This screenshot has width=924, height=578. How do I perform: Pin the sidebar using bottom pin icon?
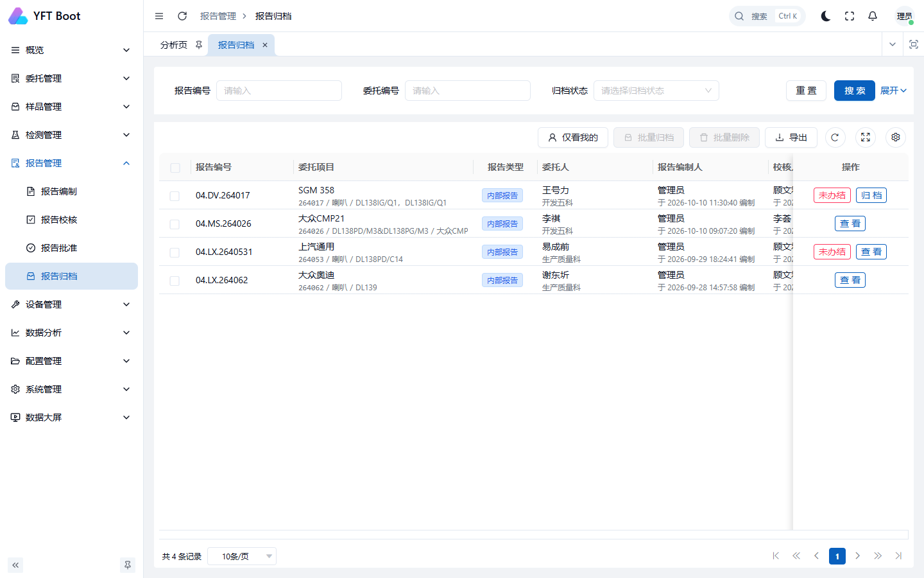tap(128, 565)
